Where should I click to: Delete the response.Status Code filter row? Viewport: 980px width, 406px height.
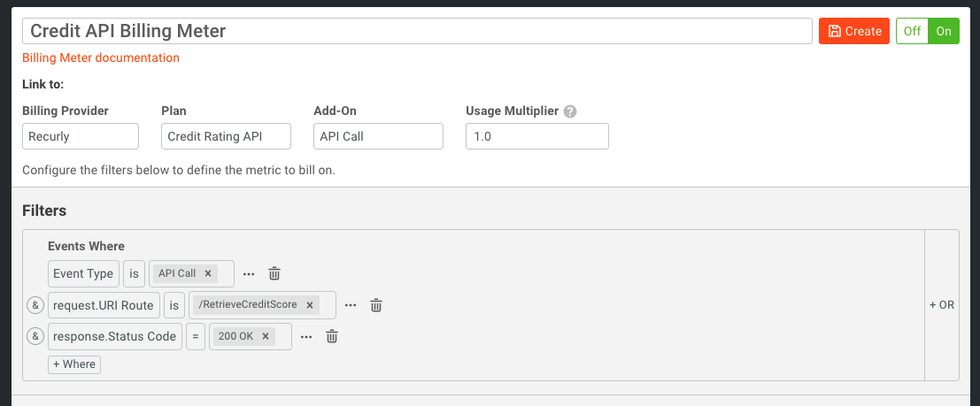[x=332, y=337]
